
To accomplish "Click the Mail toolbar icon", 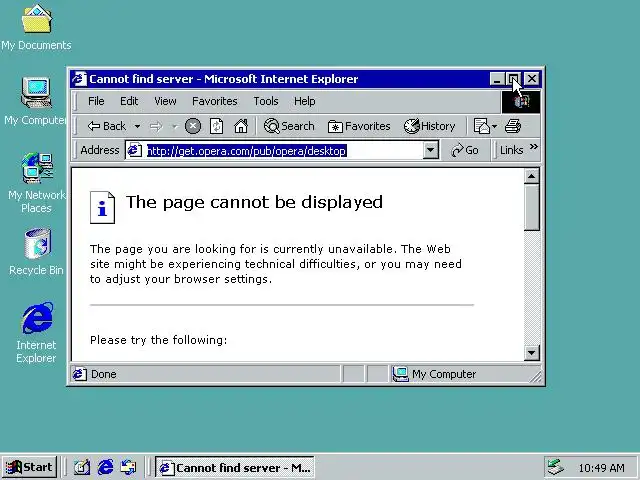I will click(484, 126).
